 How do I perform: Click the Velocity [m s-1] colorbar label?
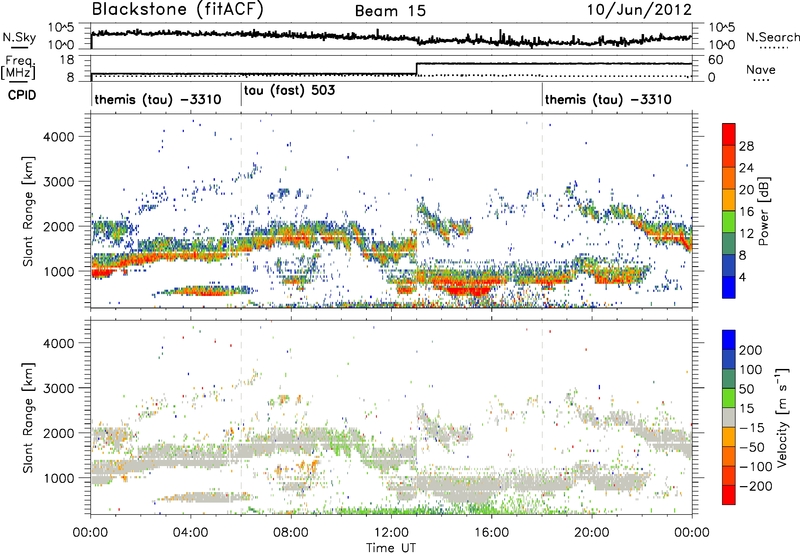pyautogui.click(x=782, y=417)
